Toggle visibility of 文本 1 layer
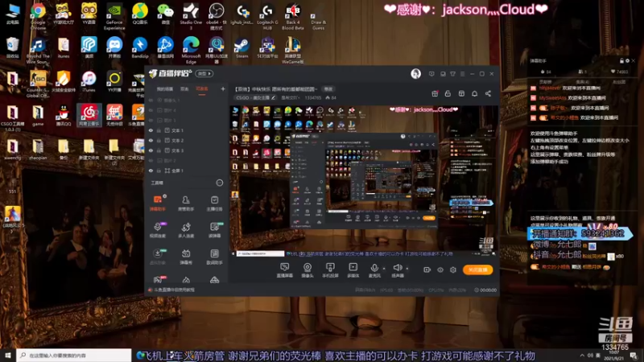 (x=151, y=130)
